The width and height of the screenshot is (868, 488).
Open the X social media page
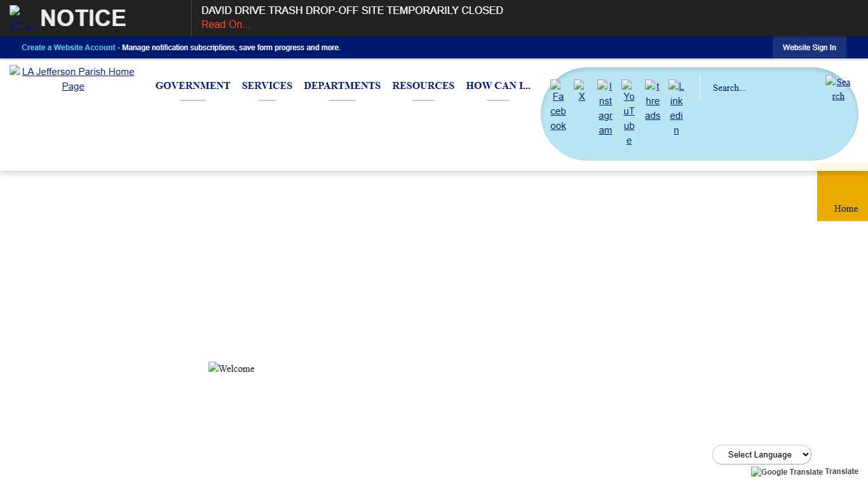click(581, 91)
